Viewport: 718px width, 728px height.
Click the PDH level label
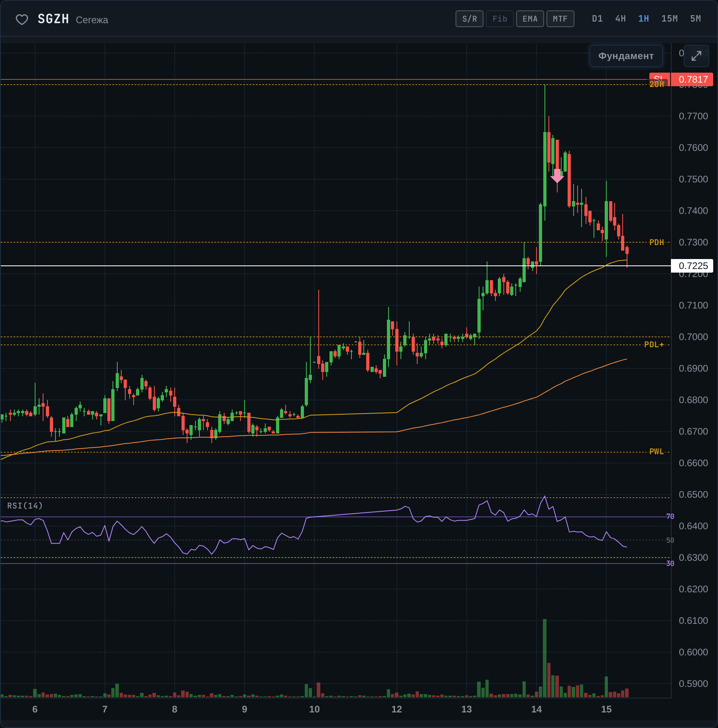point(657,242)
